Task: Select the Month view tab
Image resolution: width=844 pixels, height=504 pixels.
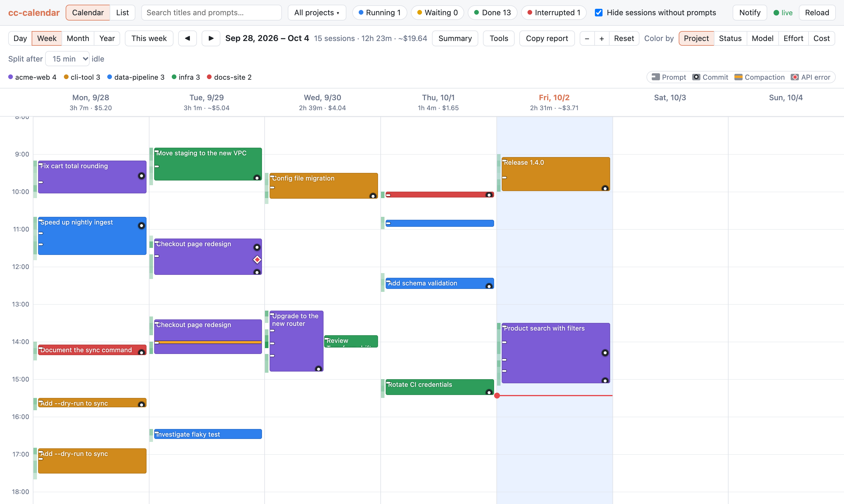Action: click(x=78, y=38)
